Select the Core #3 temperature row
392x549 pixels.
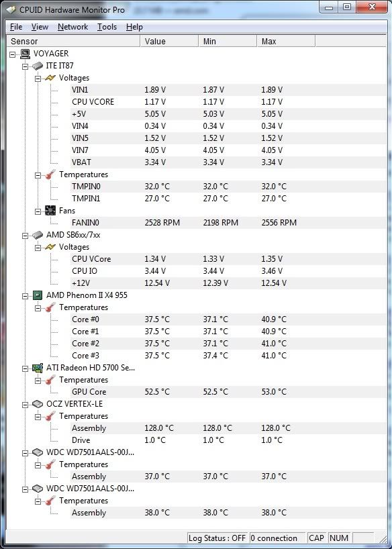click(228, 356)
